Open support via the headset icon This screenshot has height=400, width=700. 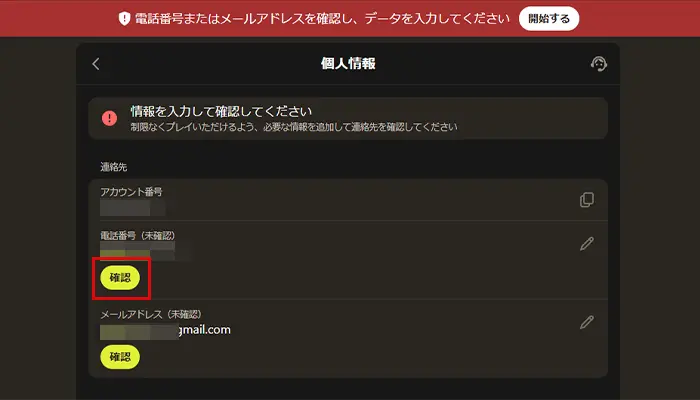pyautogui.click(x=599, y=64)
